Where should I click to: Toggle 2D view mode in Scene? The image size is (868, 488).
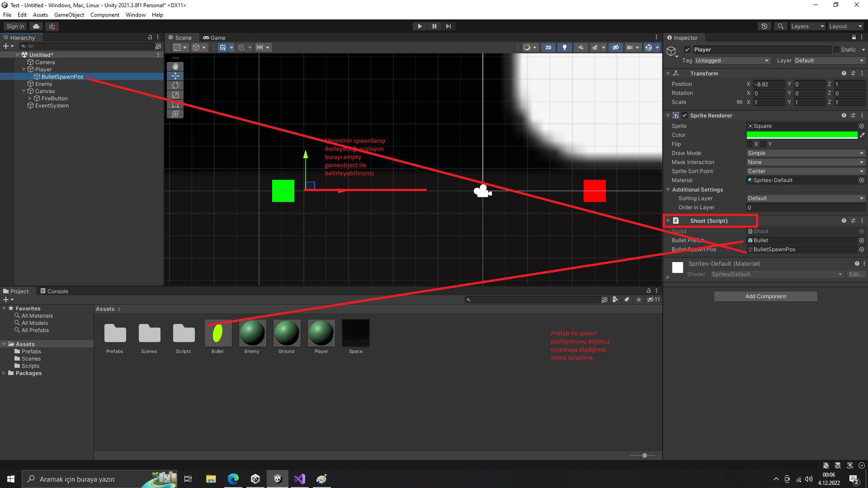[x=548, y=47]
